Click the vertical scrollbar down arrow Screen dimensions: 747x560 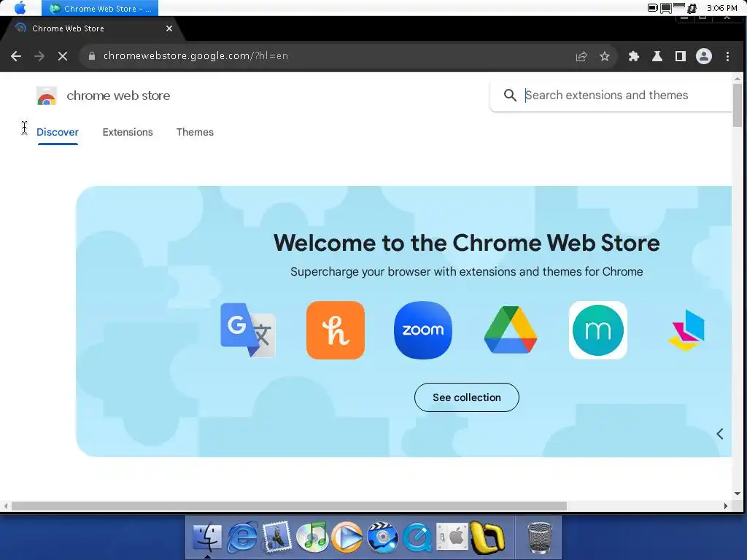738,494
